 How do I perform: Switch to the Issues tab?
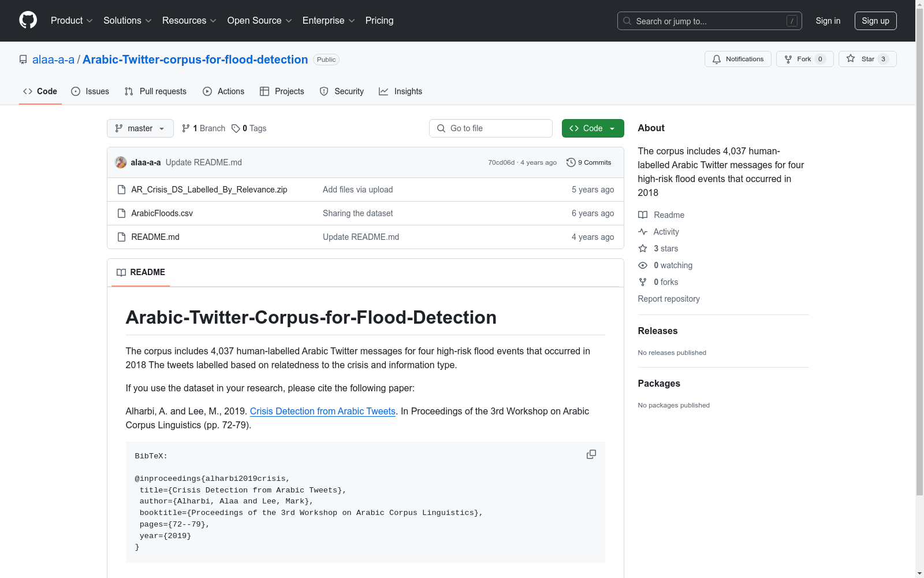[x=90, y=91]
